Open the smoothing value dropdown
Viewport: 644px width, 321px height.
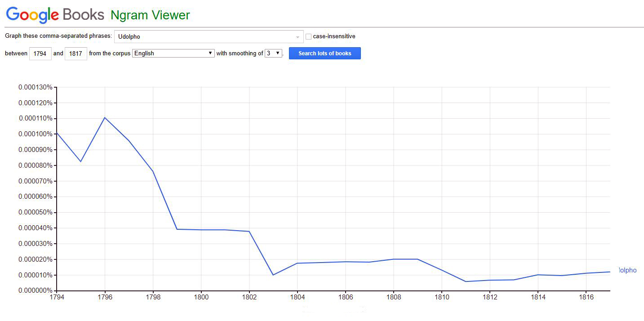273,53
